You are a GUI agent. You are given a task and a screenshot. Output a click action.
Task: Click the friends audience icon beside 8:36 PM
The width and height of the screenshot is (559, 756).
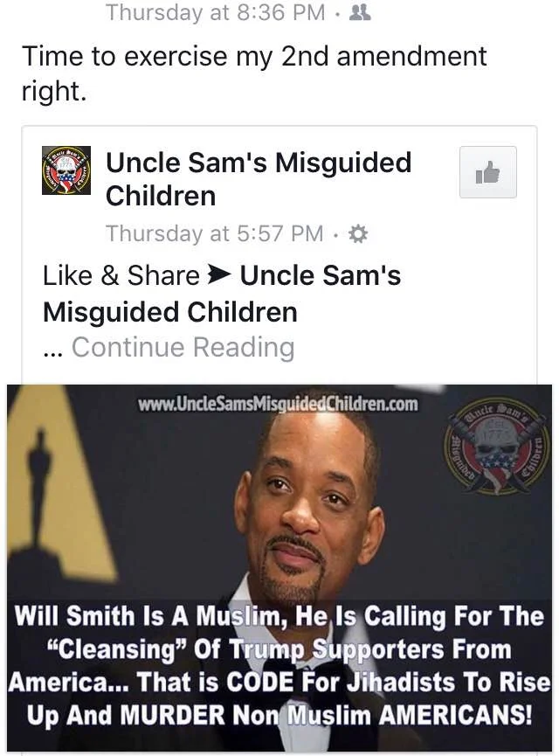pyautogui.click(x=360, y=12)
